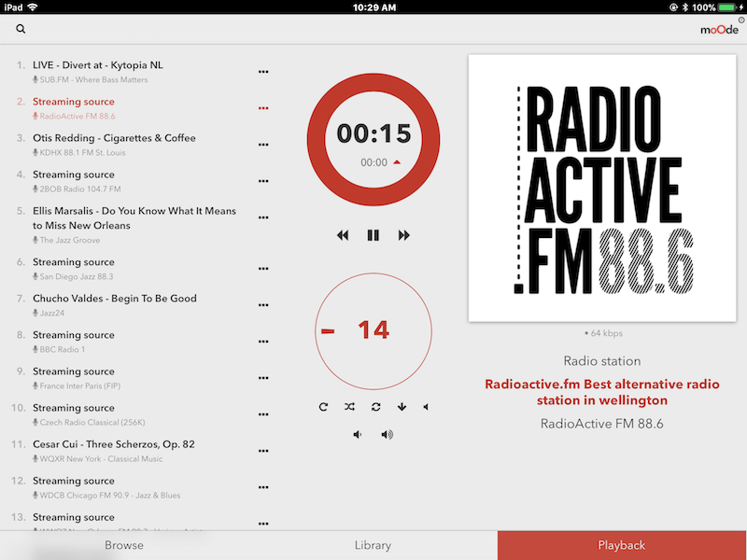Select the 2BOB Radio 104.7 FM station
Screen dimensions: 747x560
tap(77, 189)
